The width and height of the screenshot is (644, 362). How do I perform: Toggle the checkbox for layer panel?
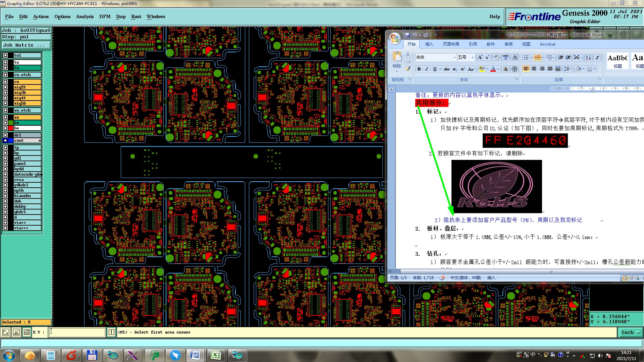click(5, 164)
